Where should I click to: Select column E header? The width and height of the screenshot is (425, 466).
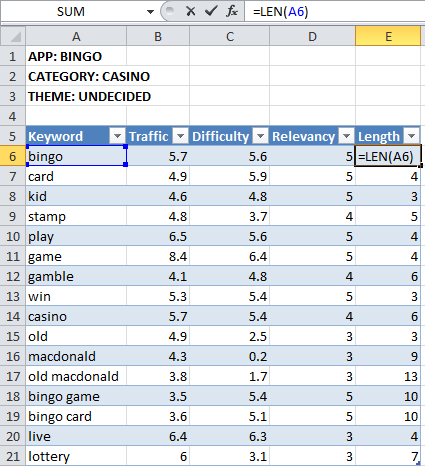(x=388, y=36)
